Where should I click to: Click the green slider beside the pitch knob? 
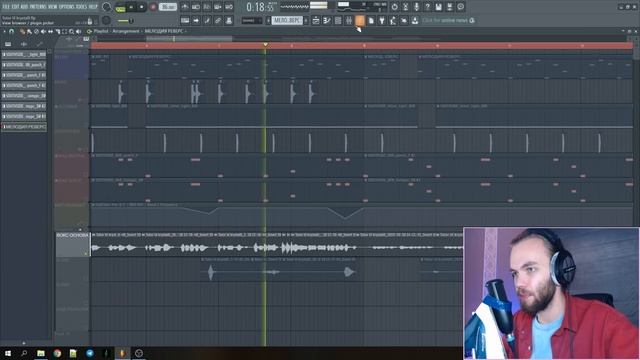click(125, 21)
